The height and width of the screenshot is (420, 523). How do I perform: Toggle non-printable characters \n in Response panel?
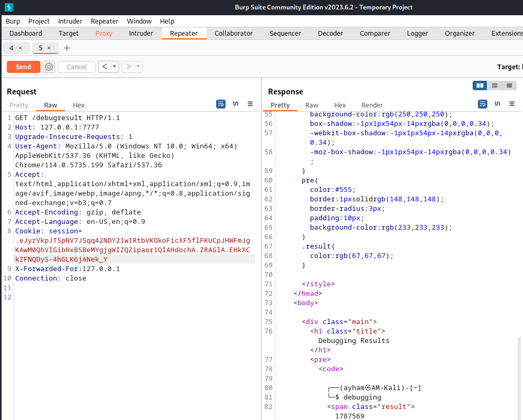[497, 104]
